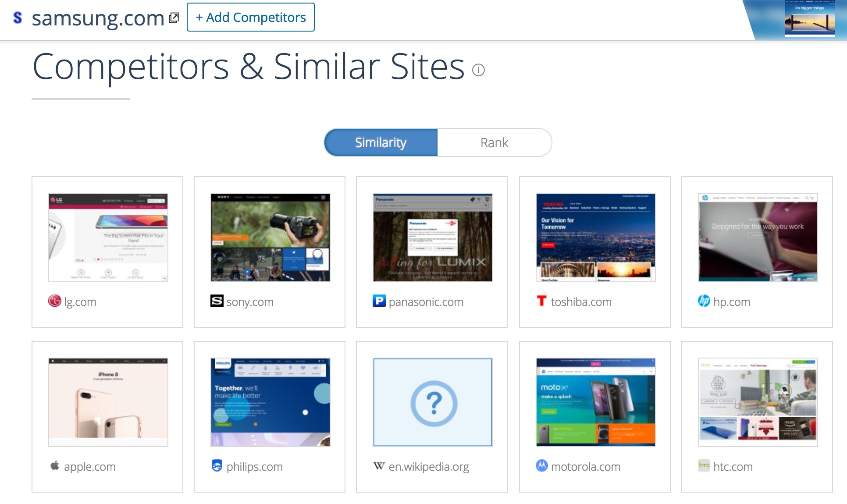Open the panasonic.com link
Image resolution: width=847 pixels, height=504 pixels.
[x=426, y=302]
